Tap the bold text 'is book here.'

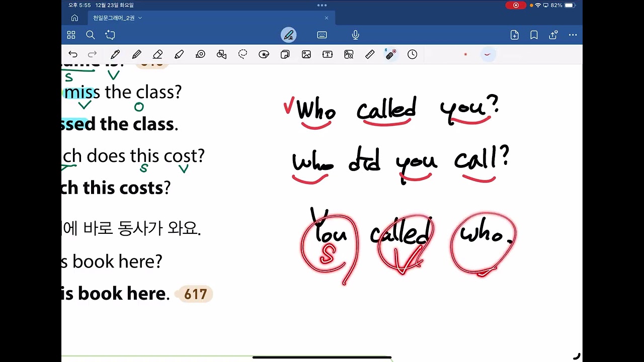tap(115, 294)
